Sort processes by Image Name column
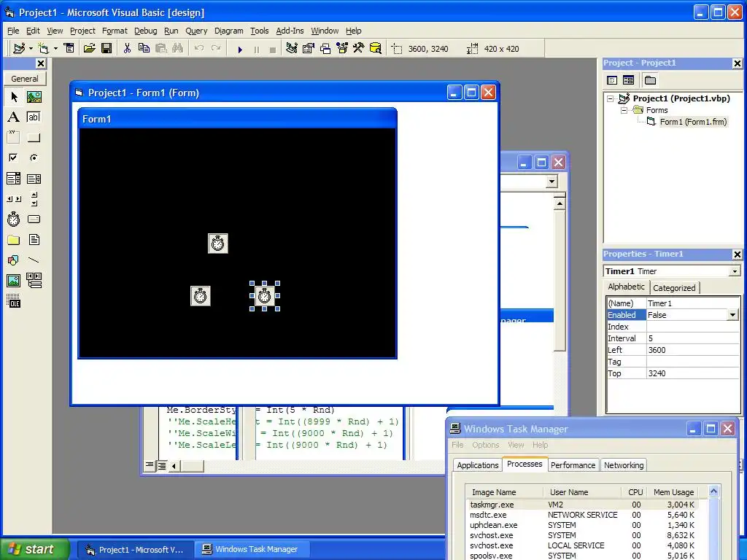This screenshot has width=747, height=560. (x=505, y=492)
